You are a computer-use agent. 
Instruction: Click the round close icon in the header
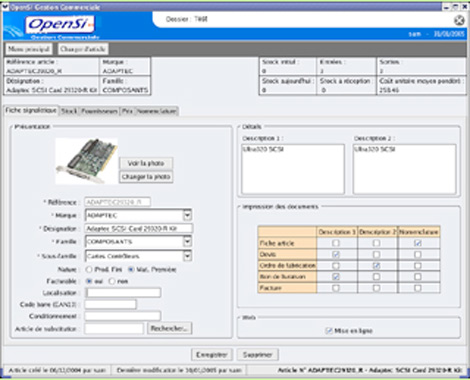tap(459, 20)
